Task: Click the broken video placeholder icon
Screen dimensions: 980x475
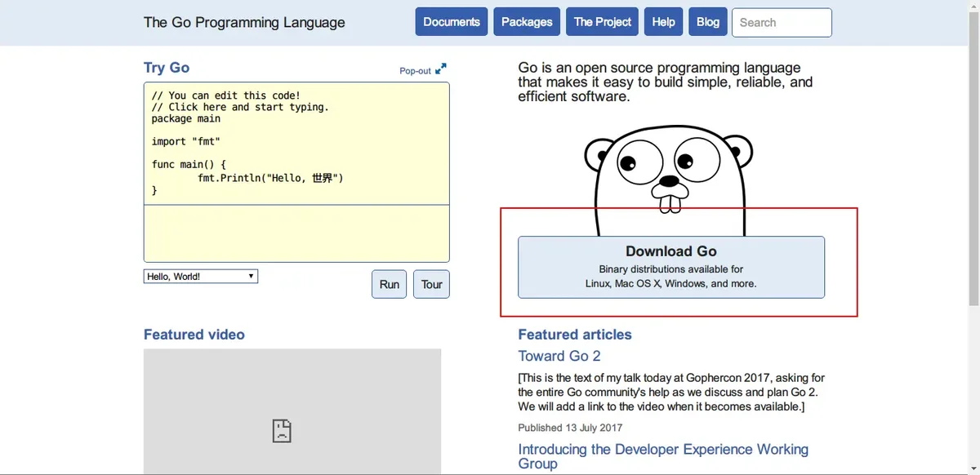Action: click(282, 431)
